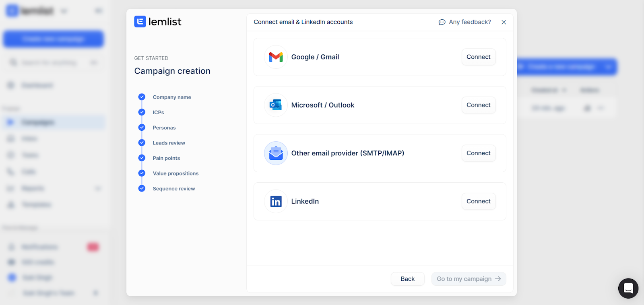Connect Other email provider (SMTP/IMAP)

[x=478, y=153]
